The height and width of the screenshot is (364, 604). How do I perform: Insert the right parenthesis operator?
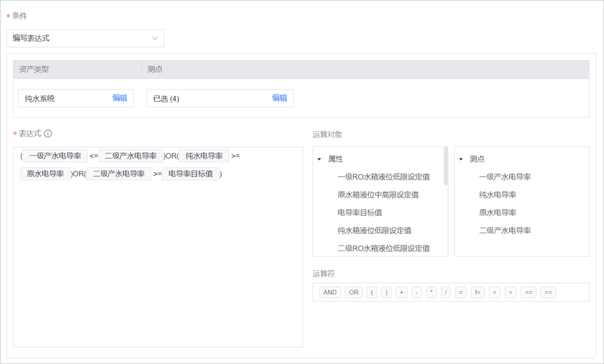coord(387,292)
